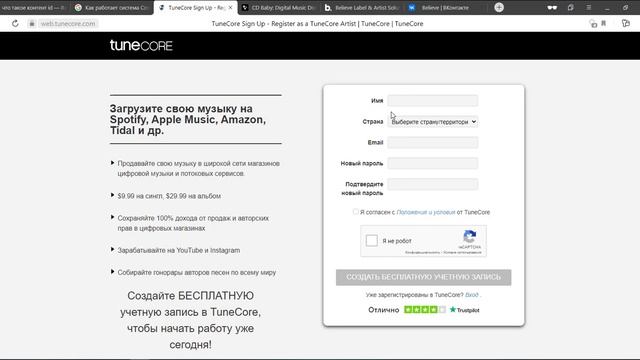The width and height of the screenshot is (640, 360).
Task: Click 'Создайте БЕСПЛАТНУЮ учетную запись' paragraph
Action: point(190,320)
